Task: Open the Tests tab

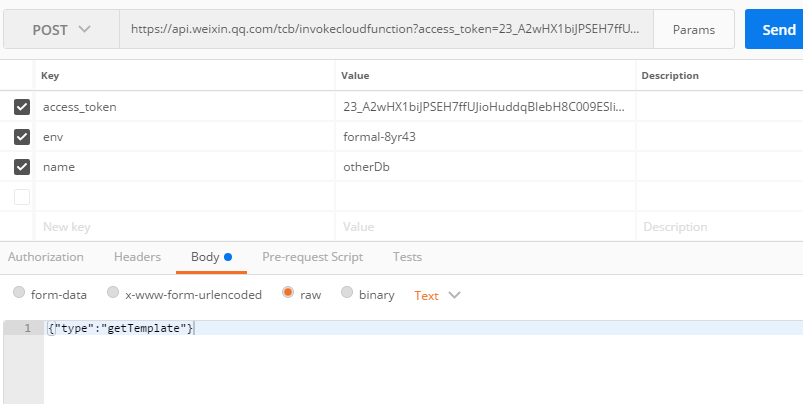Action: (x=407, y=257)
